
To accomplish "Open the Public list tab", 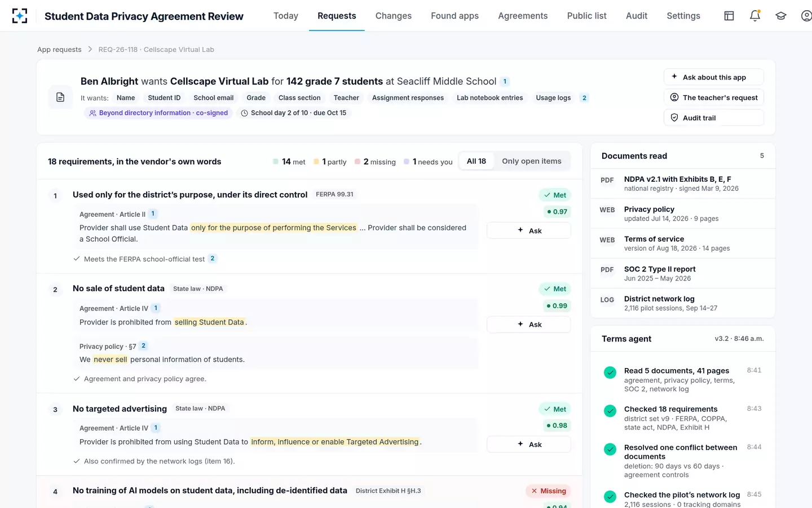I will [x=587, y=16].
